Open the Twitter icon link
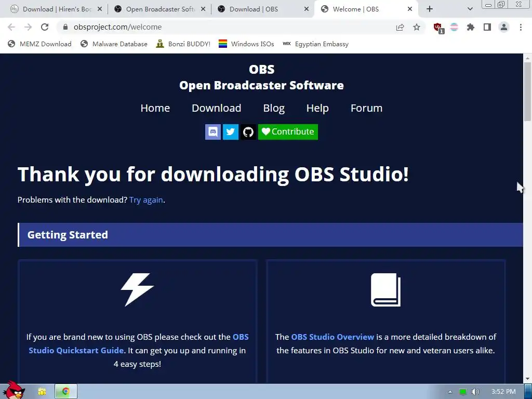The width and height of the screenshot is (532, 399). (230, 131)
